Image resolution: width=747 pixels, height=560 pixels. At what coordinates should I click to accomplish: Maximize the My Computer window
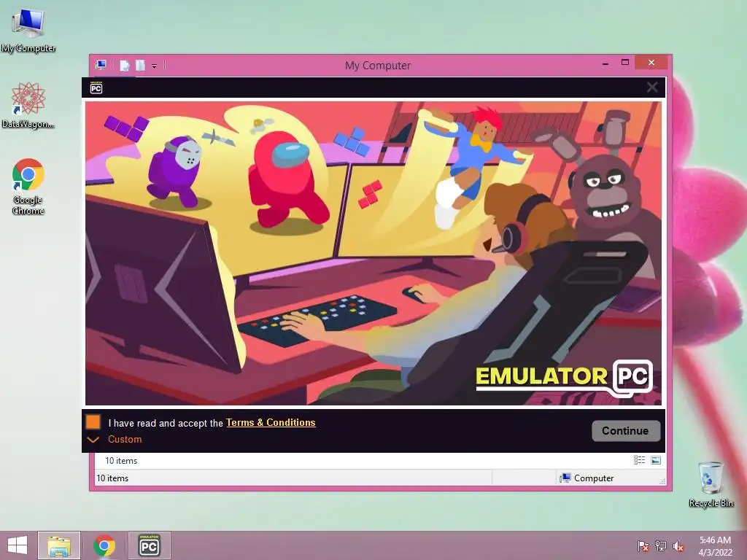(625, 63)
